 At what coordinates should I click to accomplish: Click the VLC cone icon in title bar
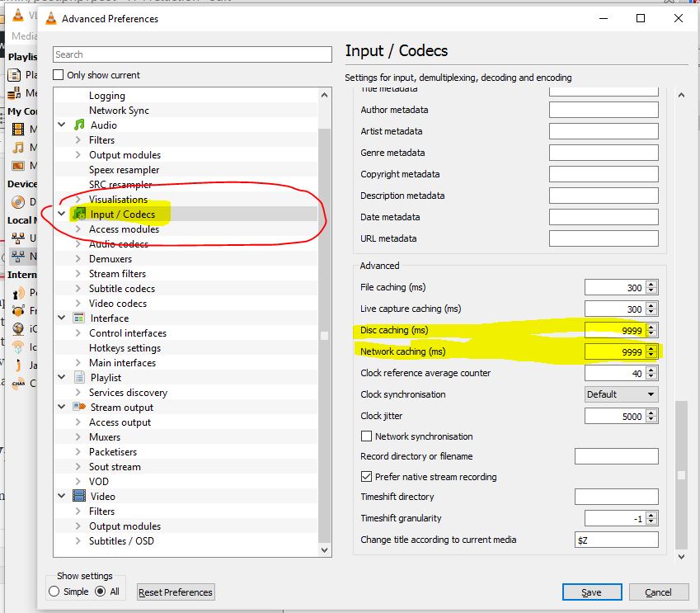49,18
